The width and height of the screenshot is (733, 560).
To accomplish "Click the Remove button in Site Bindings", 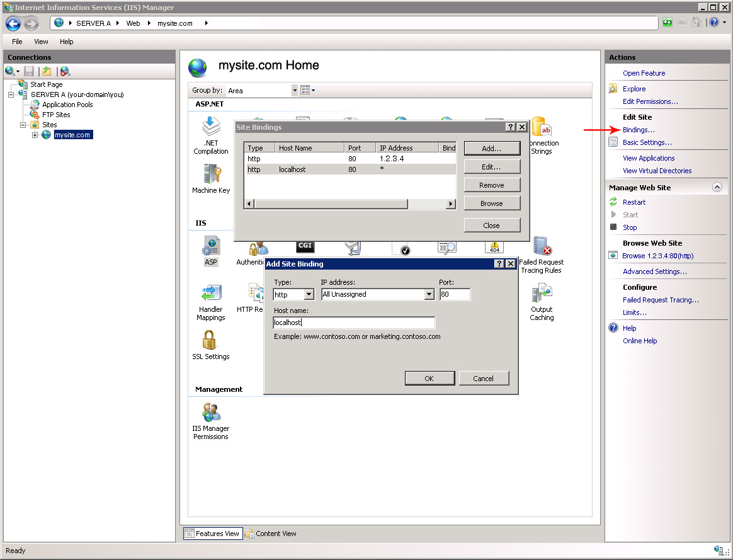I will pyautogui.click(x=492, y=185).
